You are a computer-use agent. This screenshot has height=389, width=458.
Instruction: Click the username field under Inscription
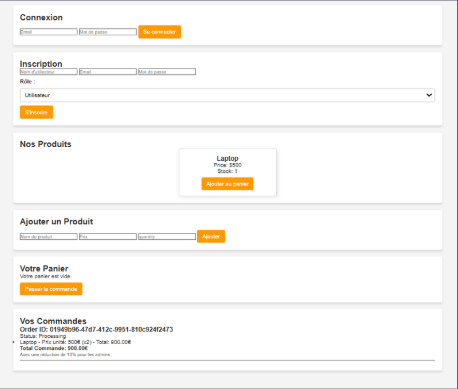coord(49,72)
